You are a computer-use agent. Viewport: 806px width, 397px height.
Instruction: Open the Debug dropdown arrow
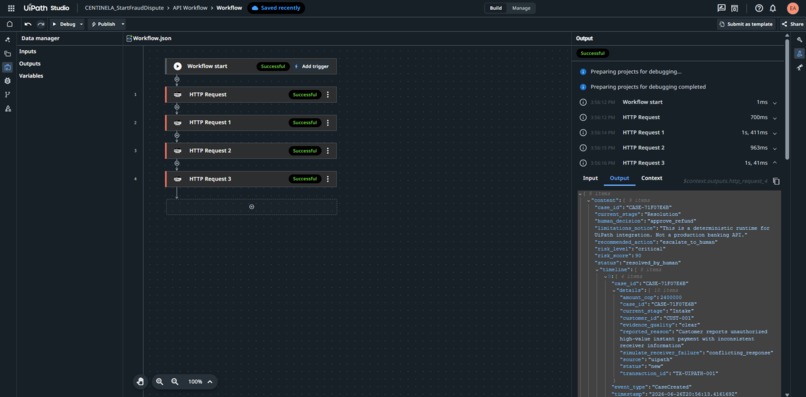81,24
